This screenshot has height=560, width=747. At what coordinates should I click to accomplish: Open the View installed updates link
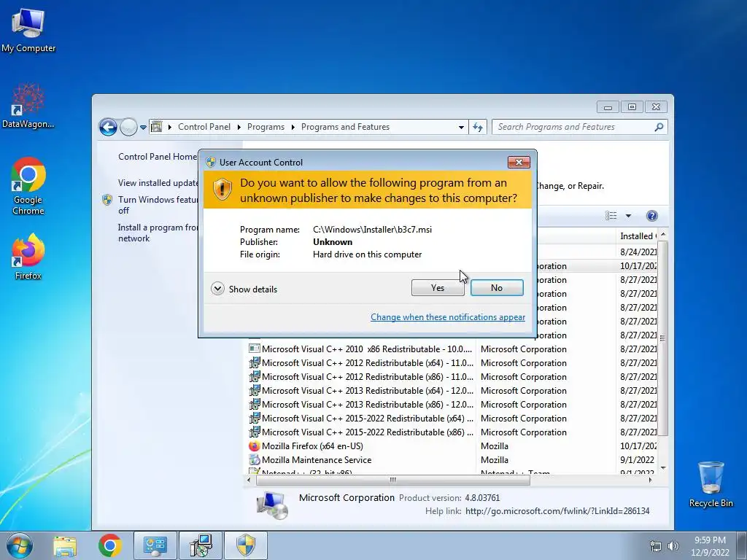[158, 183]
